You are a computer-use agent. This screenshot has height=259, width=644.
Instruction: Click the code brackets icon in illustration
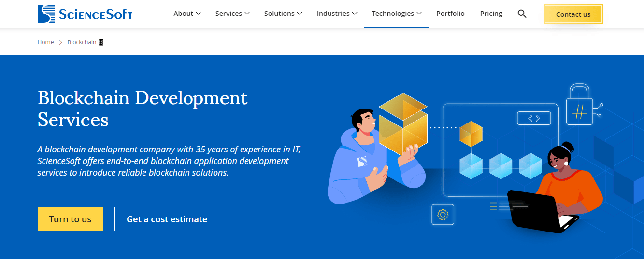[x=534, y=118]
